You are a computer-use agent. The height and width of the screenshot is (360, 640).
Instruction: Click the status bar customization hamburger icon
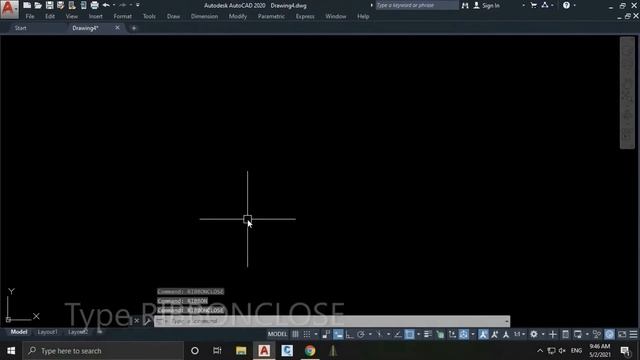[x=633, y=334]
